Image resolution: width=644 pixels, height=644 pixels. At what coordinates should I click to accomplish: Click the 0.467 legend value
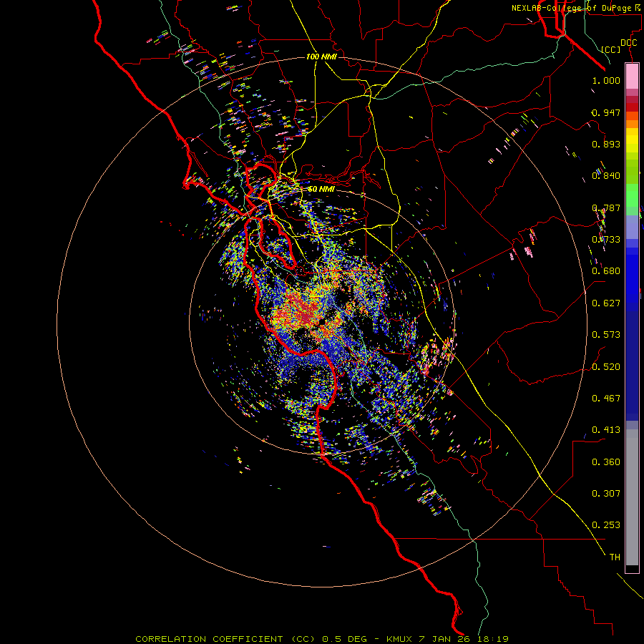coord(606,399)
